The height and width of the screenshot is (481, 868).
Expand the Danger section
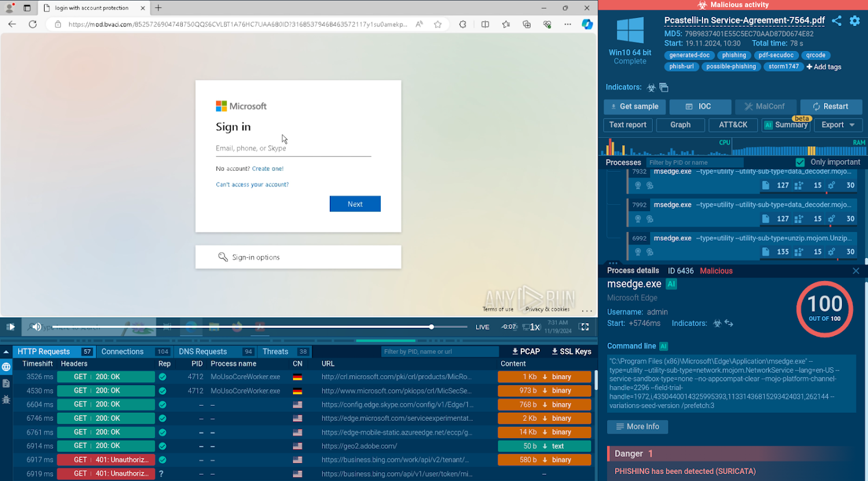pos(737,454)
